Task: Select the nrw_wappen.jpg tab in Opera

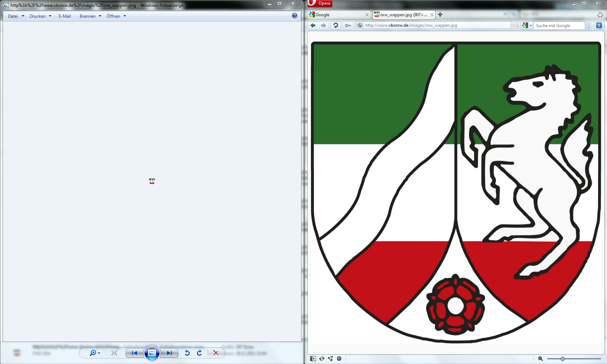Action: click(404, 15)
